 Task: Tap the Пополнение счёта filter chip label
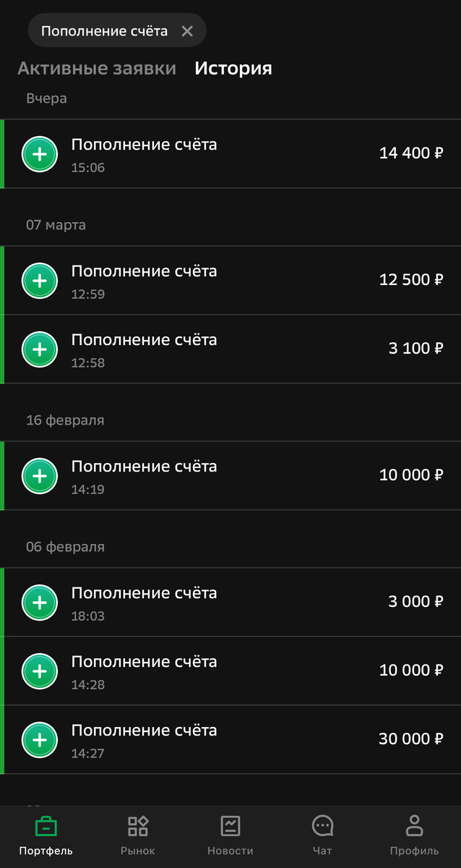pyautogui.click(x=105, y=30)
